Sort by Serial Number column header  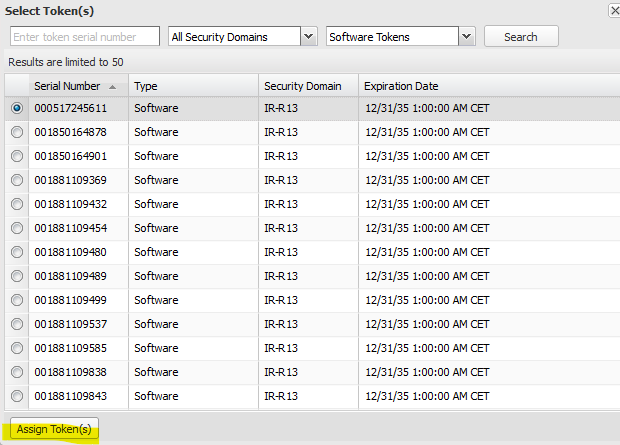68,86
